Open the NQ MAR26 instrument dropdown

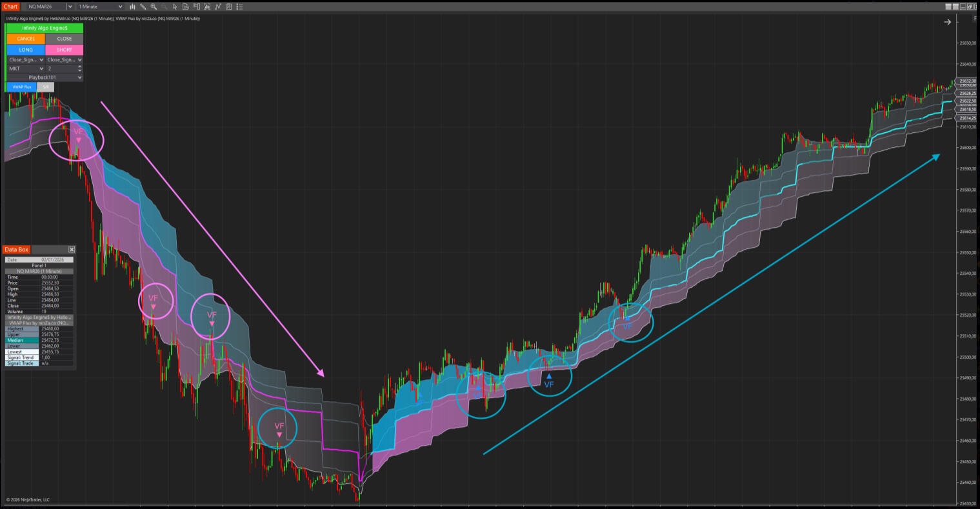(x=47, y=6)
